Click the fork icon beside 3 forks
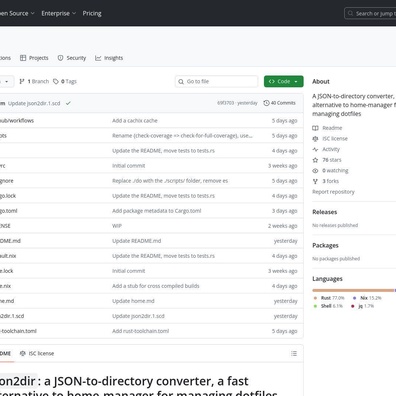Viewport: 396px width, 396px height. [x=315, y=181]
